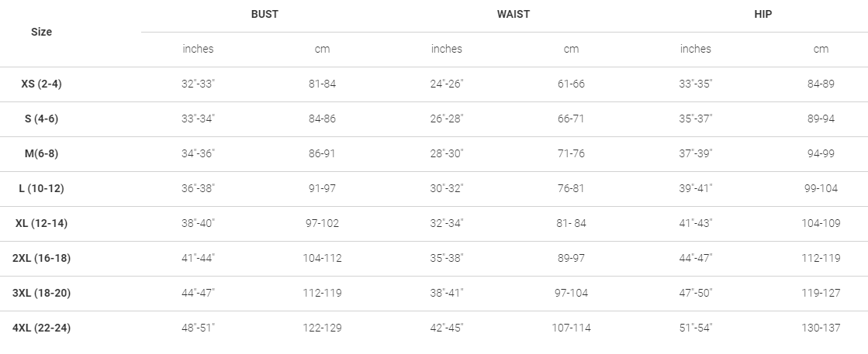Click the inches subheader under BUST
The height and width of the screenshot is (354, 868).
coord(198,49)
